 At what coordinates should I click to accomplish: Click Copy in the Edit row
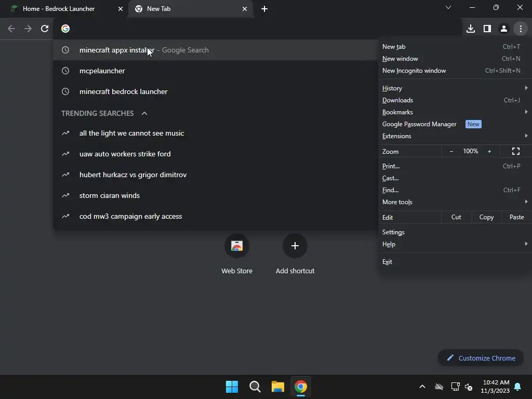(x=486, y=217)
